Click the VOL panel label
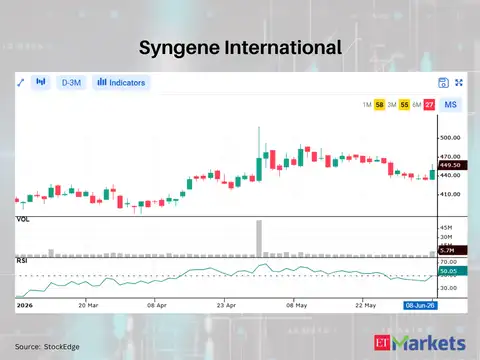 [x=23, y=219]
